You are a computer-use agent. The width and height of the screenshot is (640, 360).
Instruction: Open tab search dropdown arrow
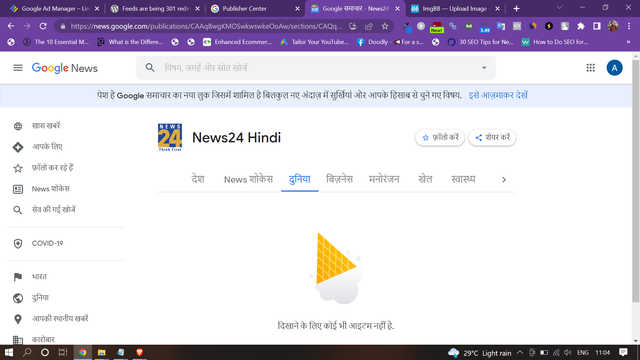point(559,8)
